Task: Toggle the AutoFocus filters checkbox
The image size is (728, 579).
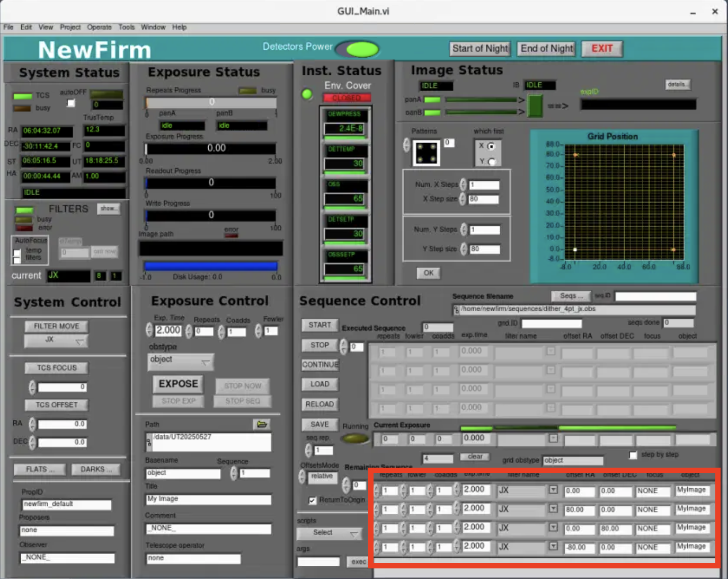Action: (x=17, y=260)
